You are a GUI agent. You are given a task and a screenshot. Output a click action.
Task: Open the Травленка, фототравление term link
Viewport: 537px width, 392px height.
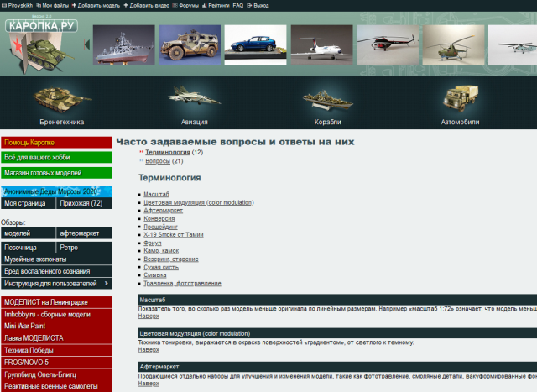point(182,283)
